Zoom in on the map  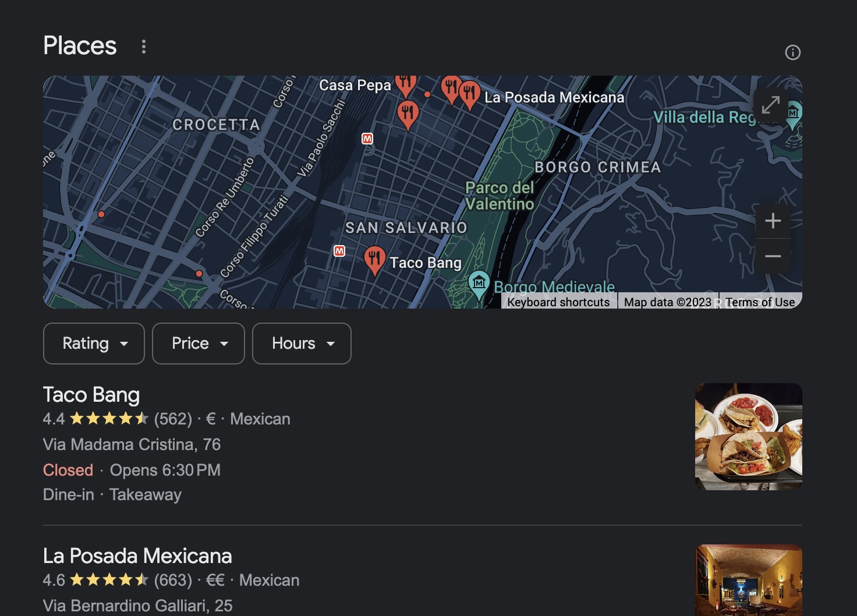point(773,221)
